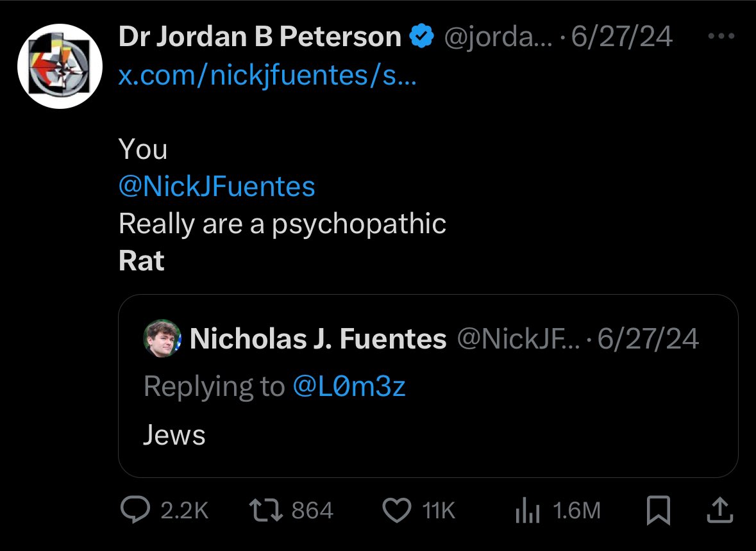Bookmark this post
Image resolution: width=756 pixels, height=551 pixels.
659,511
